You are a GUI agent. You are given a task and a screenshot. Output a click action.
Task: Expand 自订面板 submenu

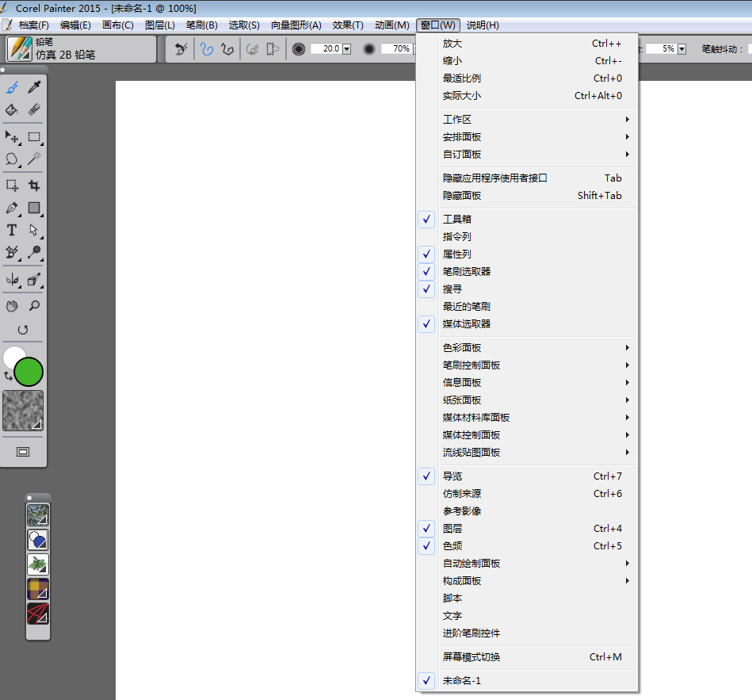527,155
